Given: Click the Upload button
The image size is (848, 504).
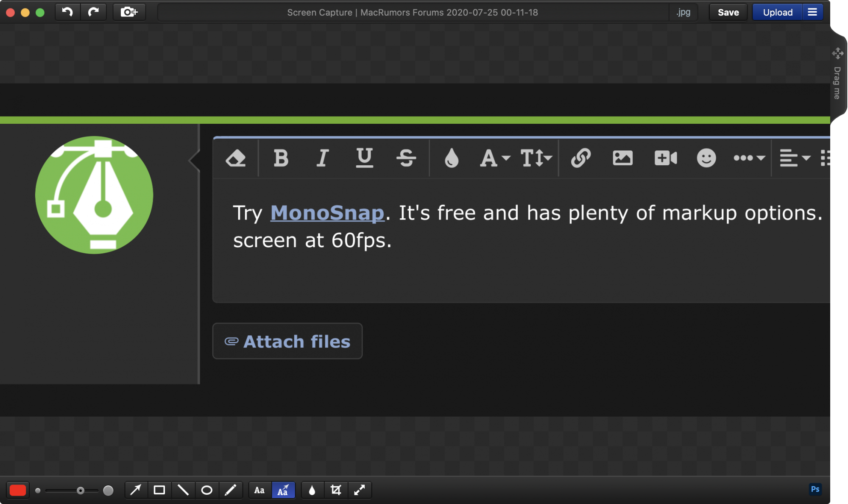Looking at the screenshot, I should [x=778, y=12].
